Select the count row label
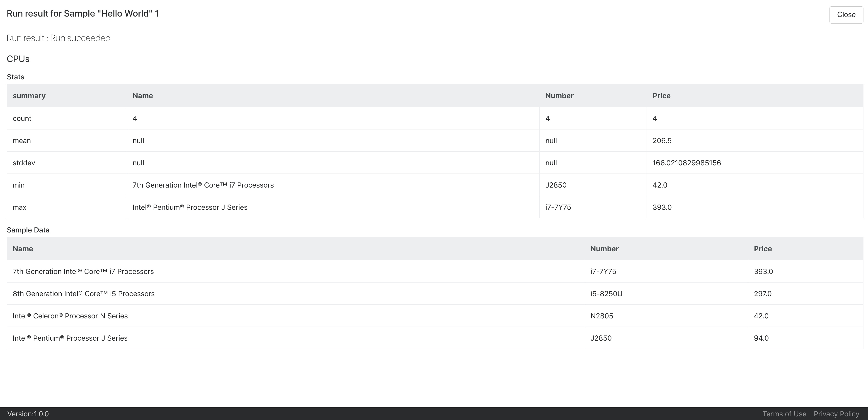868x420 pixels. [x=22, y=118]
